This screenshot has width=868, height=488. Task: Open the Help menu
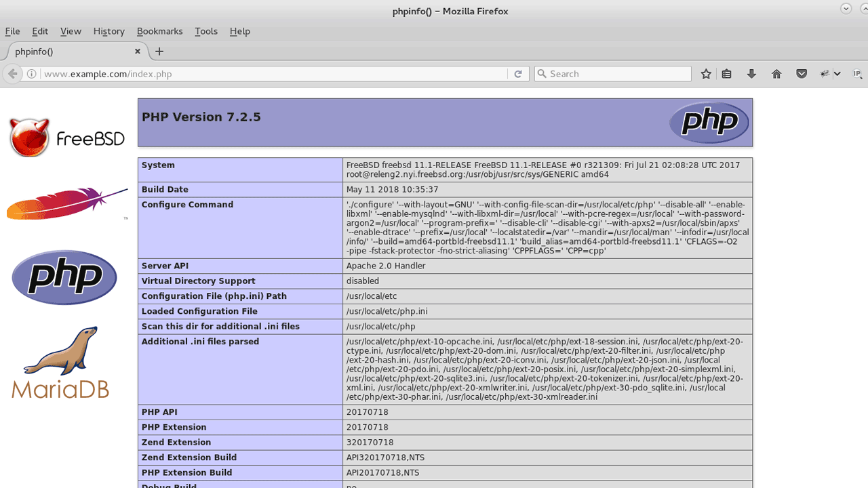tap(240, 31)
